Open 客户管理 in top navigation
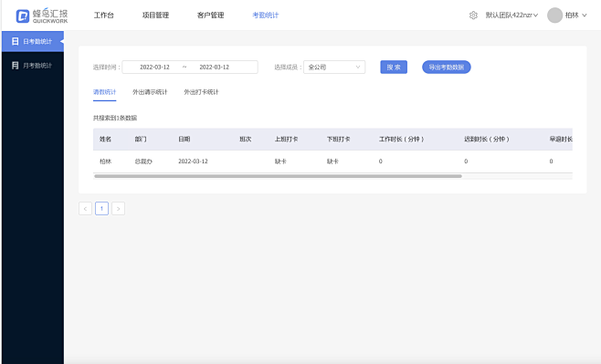This screenshot has height=364, width=601. pyautogui.click(x=210, y=16)
